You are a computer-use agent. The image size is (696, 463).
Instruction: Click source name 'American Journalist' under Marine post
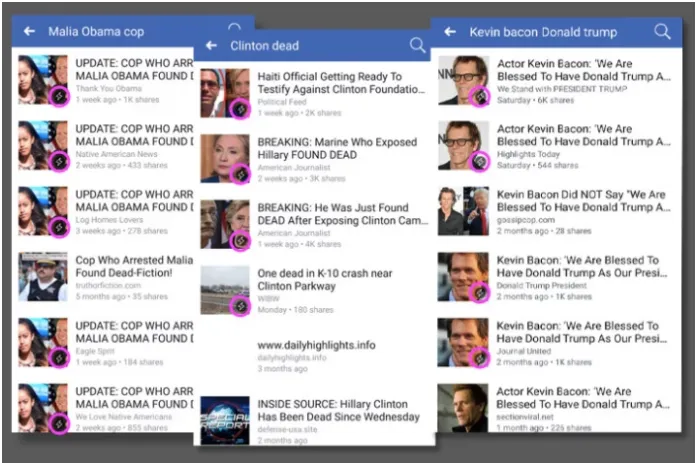294,167
